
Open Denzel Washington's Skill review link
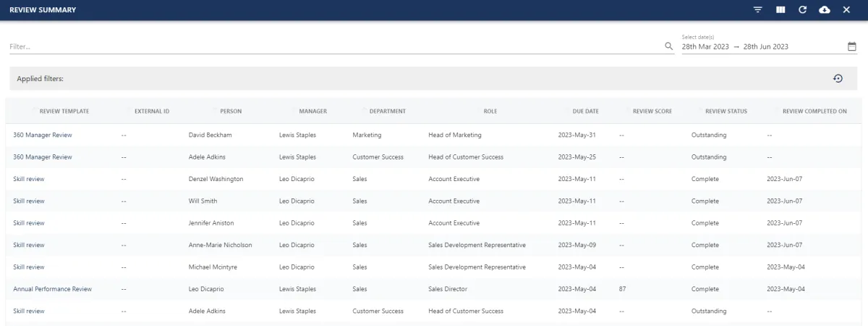tap(29, 179)
